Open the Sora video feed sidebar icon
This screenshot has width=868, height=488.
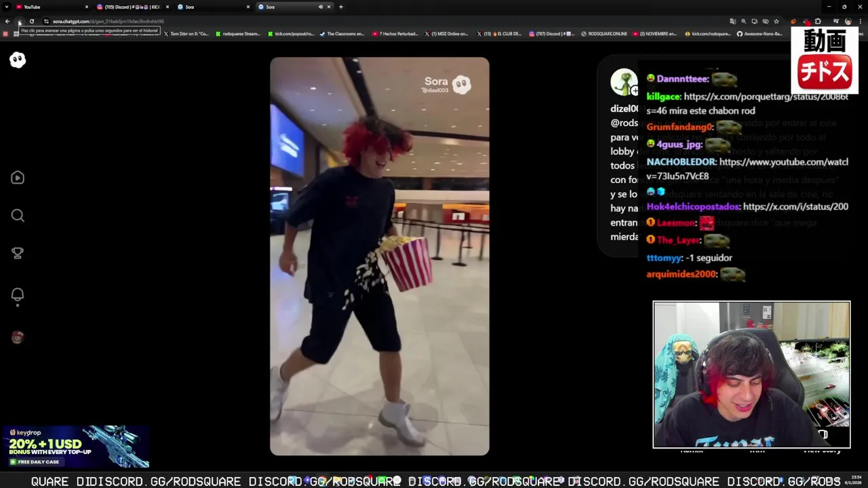click(x=18, y=178)
